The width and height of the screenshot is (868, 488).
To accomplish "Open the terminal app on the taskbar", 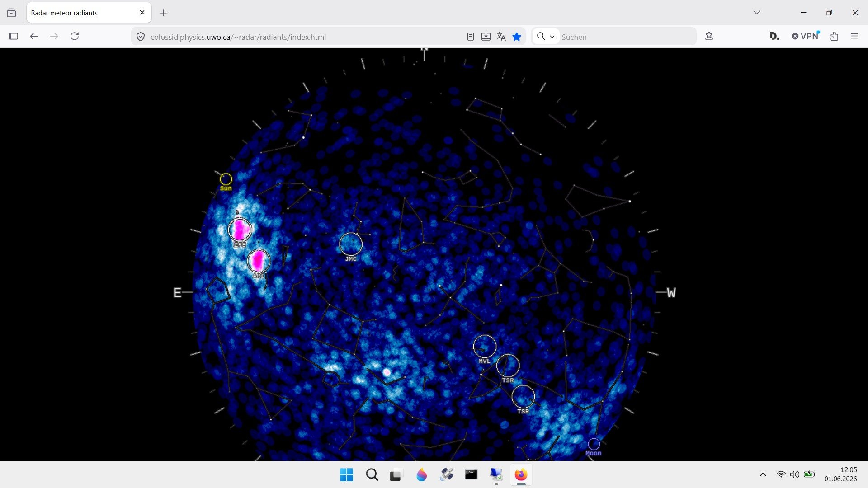I will point(471,475).
